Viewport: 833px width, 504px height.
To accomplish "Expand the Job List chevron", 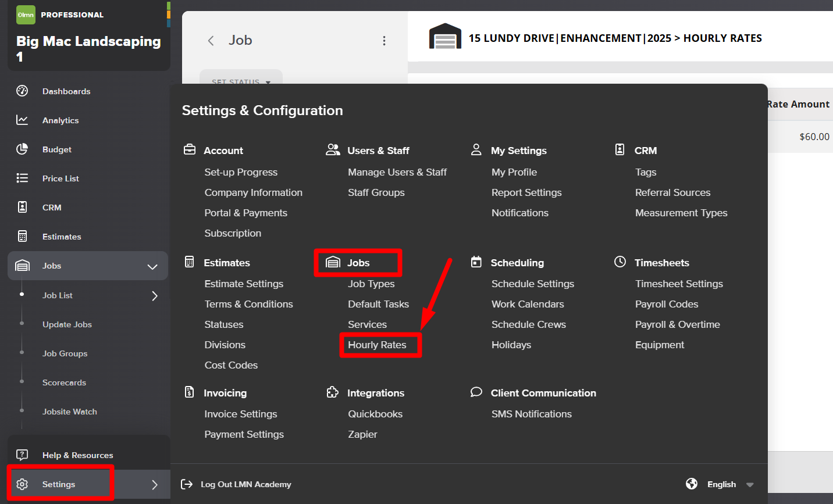I will click(x=155, y=295).
